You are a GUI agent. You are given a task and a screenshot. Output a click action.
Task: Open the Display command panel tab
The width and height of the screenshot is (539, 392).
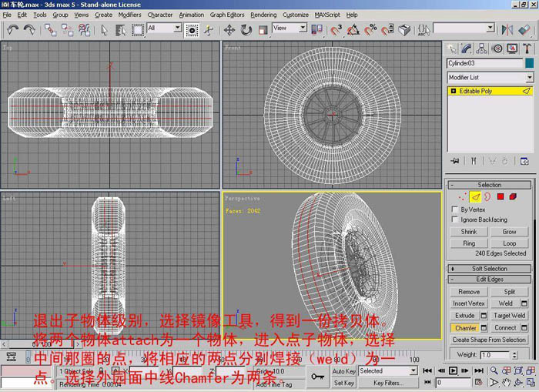point(512,49)
